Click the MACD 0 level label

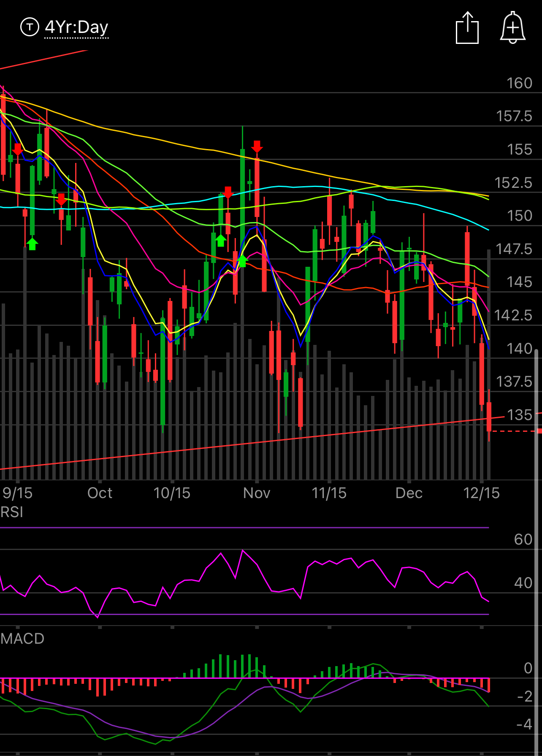(x=528, y=668)
